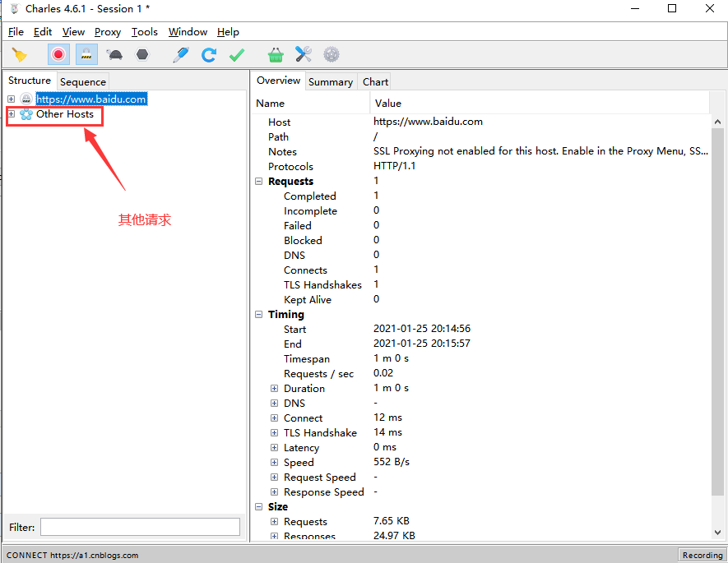The width and height of the screenshot is (728, 563).
Task: Select the Host value https://www.baidu.com
Action: click(428, 122)
